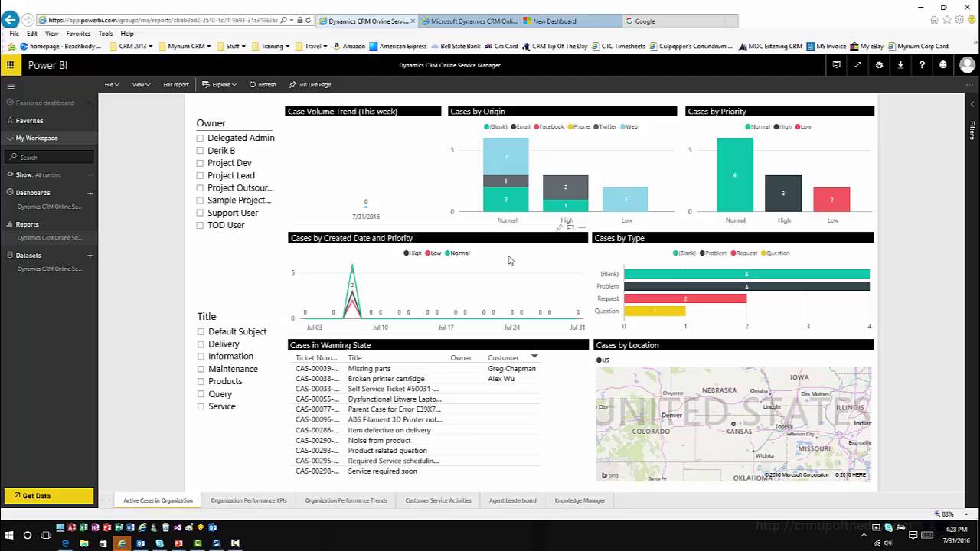Check the Maintenance title checkbox
The image size is (980, 551).
pyautogui.click(x=201, y=369)
